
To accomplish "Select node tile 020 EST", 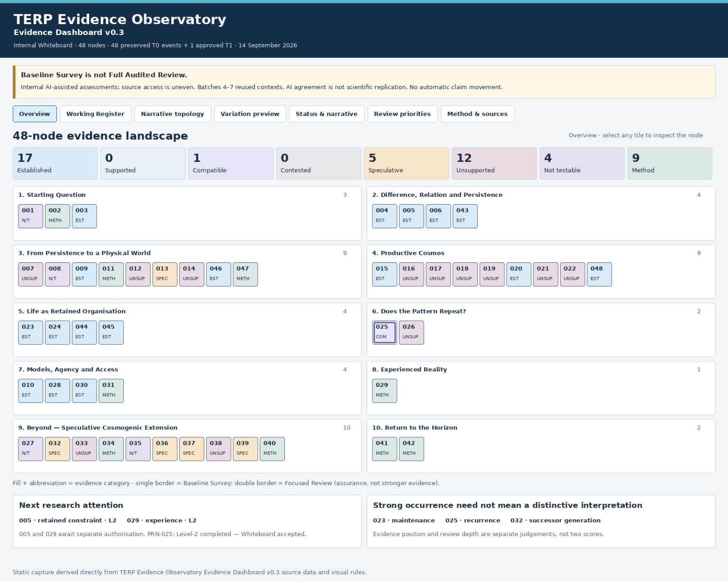I will click(x=519, y=274).
